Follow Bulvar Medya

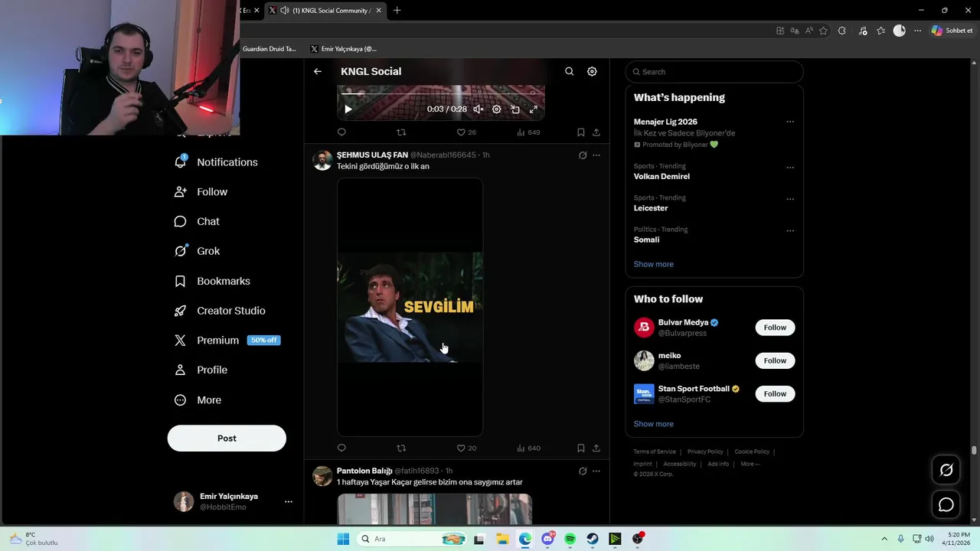point(775,328)
